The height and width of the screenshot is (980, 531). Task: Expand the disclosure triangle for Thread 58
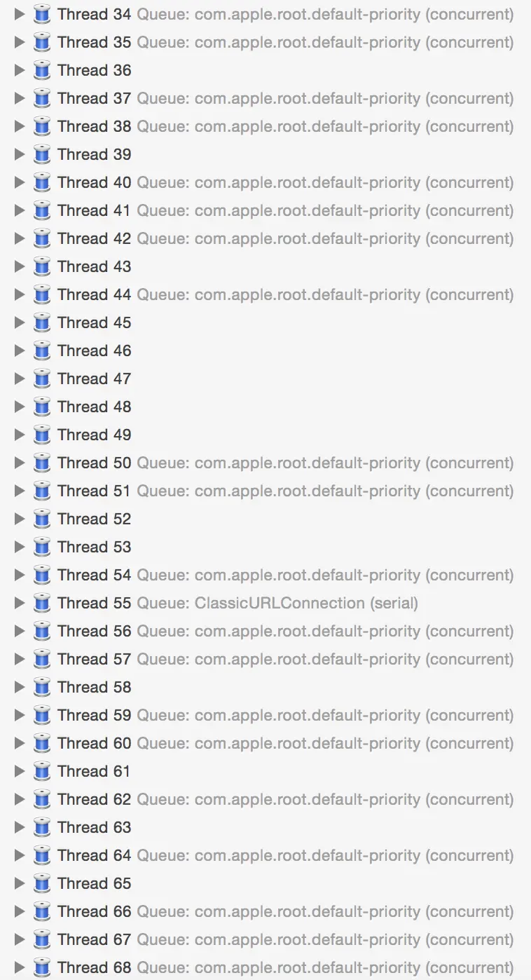click(x=19, y=687)
